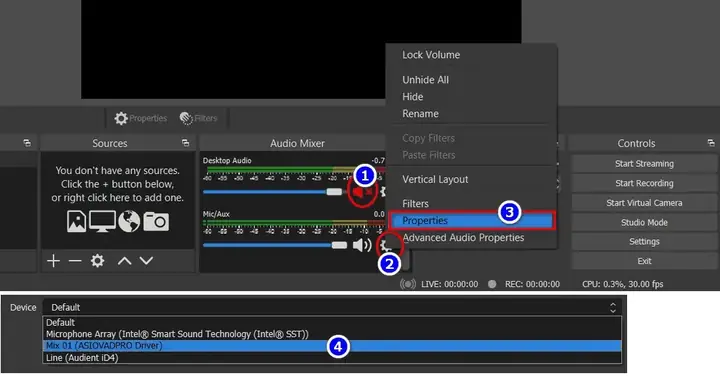Click Start Streaming button

(x=644, y=163)
